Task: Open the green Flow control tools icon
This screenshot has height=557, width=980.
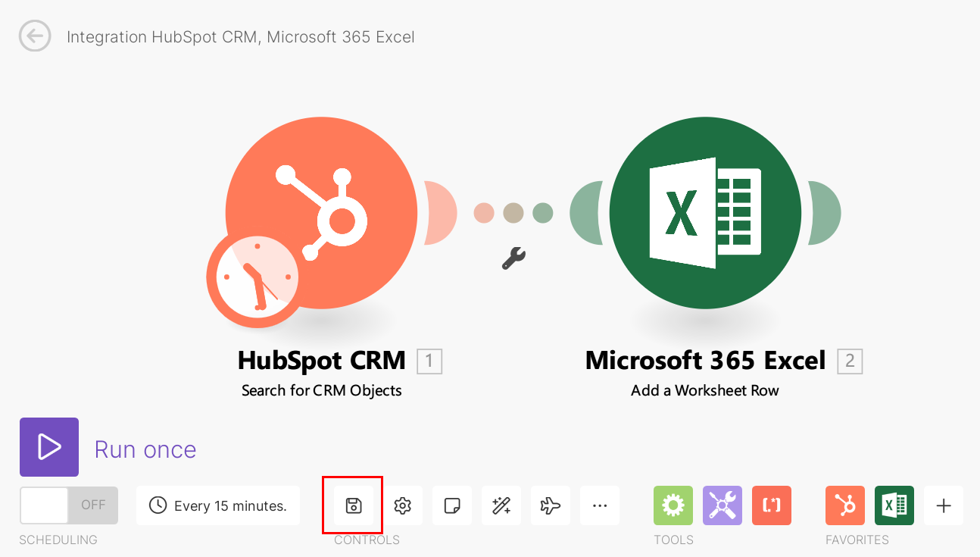Action: [673, 505]
